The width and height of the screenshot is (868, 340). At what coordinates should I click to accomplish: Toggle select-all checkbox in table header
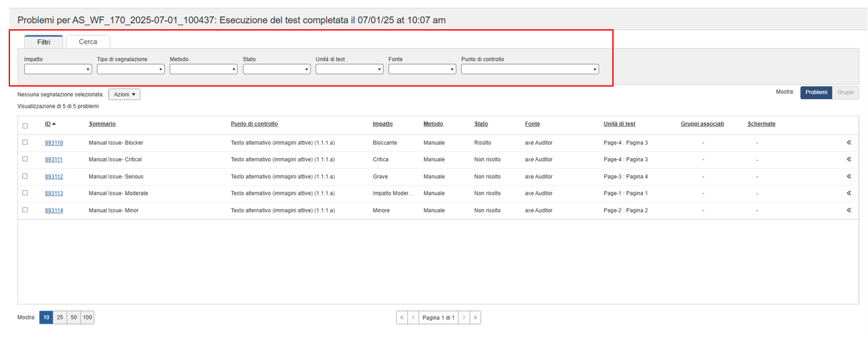25,126
